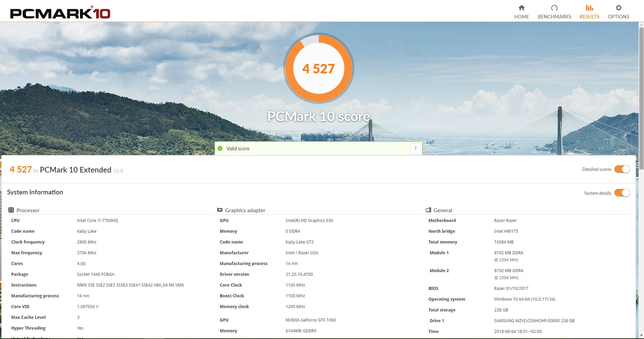Click the General section monitor icon

[x=428, y=210]
